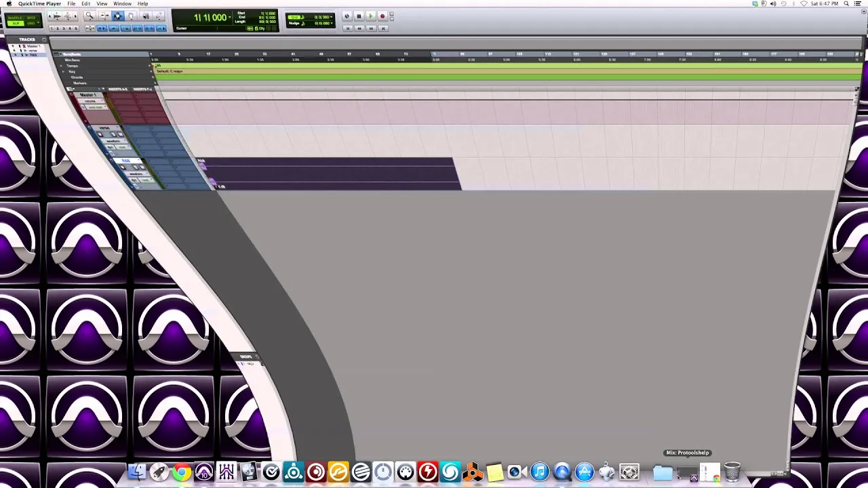This screenshot has height=488, width=868.
Task: Recall zoom preset 3
Action: (64, 28)
